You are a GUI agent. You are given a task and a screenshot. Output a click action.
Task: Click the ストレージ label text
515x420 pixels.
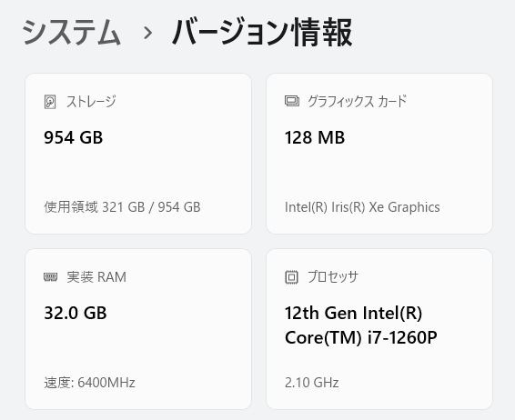[x=91, y=101]
